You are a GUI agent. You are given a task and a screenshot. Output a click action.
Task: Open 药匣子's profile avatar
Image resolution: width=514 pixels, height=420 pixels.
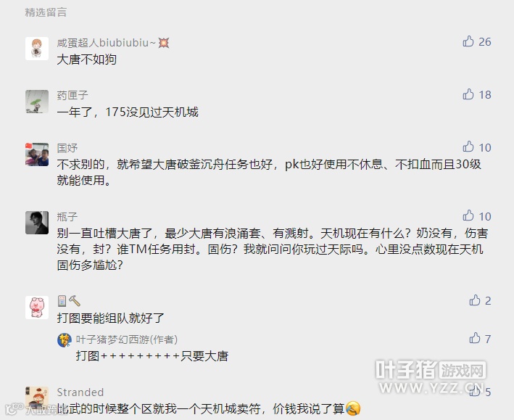pyautogui.click(x=37, y=102)
